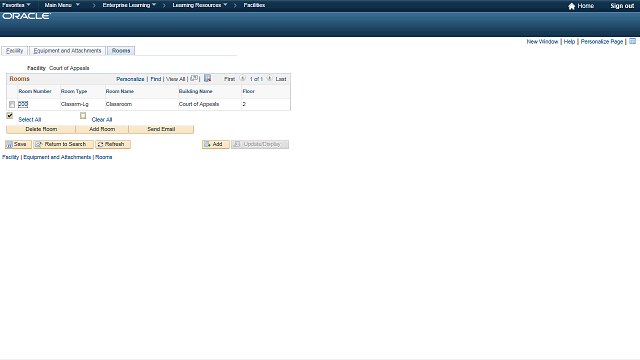Open the Help link
Screen dimensions: 640x360
pos(569,42)
